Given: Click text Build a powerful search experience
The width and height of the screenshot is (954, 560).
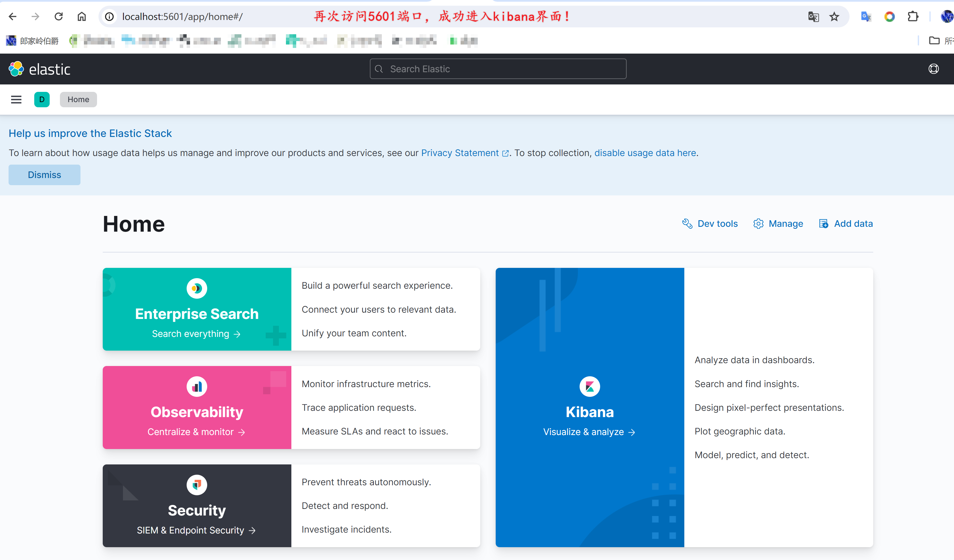Looking at the screenshot, I should [x=377, y=286].
